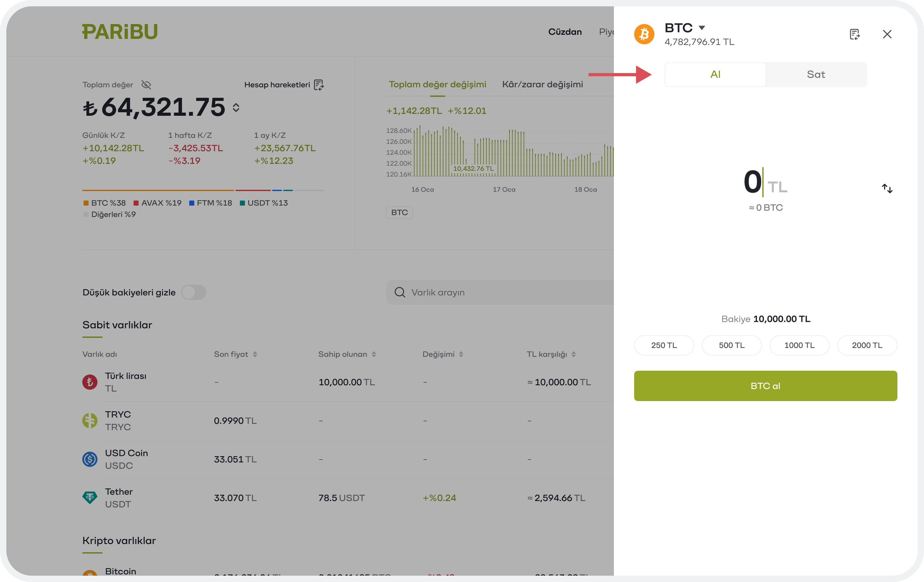Click the Tether USDT icon
The width and height of the screenshot is (924, 582).
tap(90, 498)
